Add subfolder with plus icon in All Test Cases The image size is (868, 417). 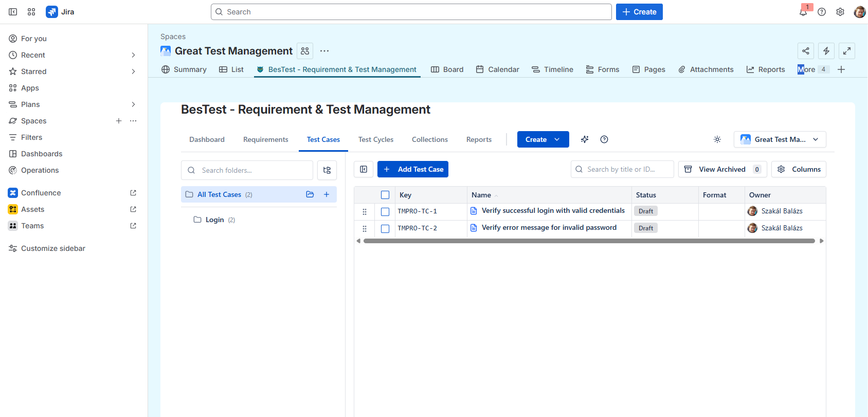327,194
